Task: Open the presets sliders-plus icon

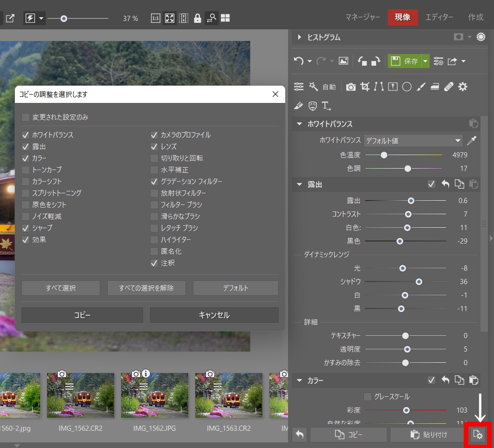Action: tap(438, 61)
